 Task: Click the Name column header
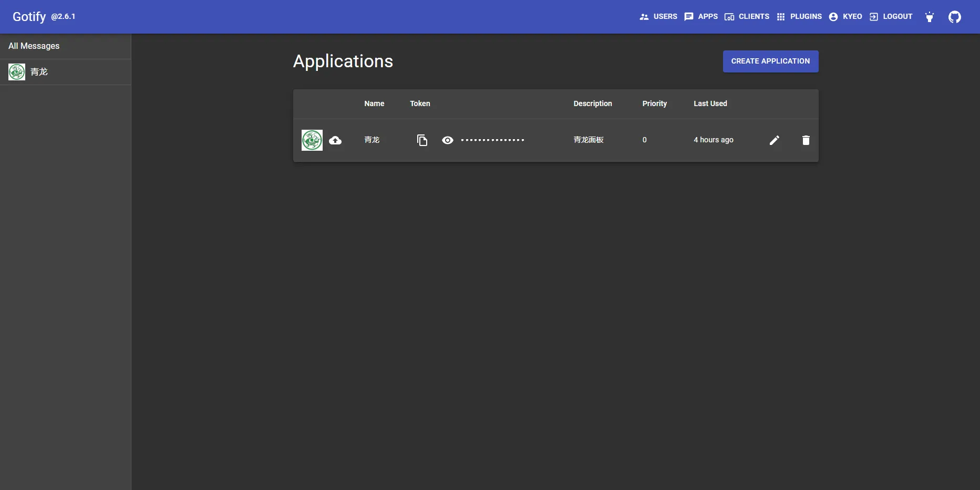(x=374, y=103)
